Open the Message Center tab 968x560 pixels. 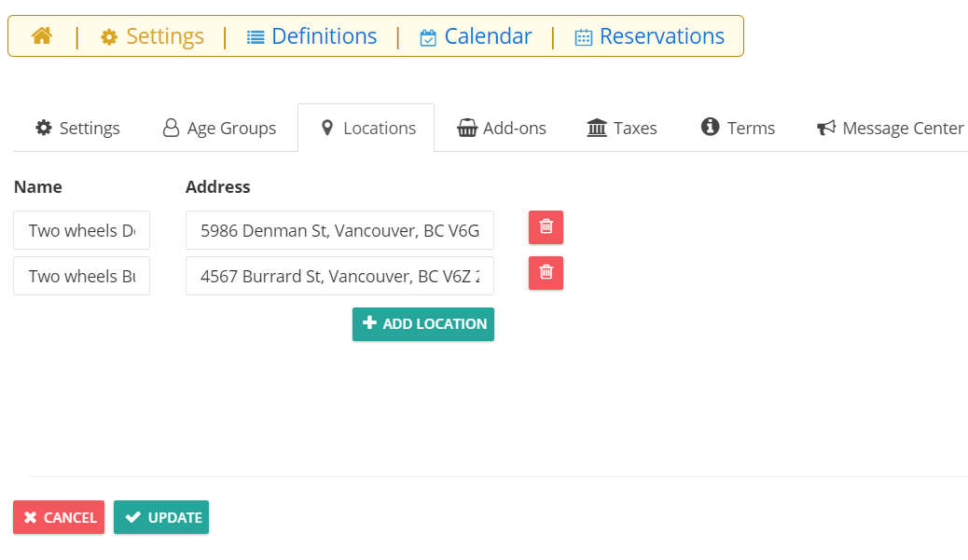click(890, 129)
